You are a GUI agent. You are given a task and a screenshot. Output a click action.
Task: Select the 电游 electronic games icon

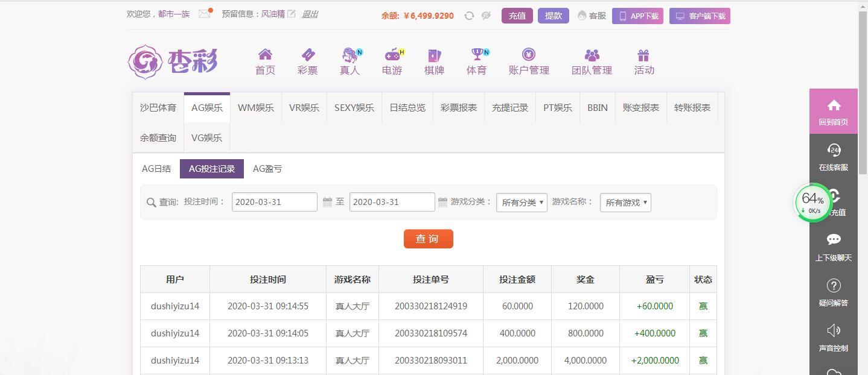tap(392, 60)
